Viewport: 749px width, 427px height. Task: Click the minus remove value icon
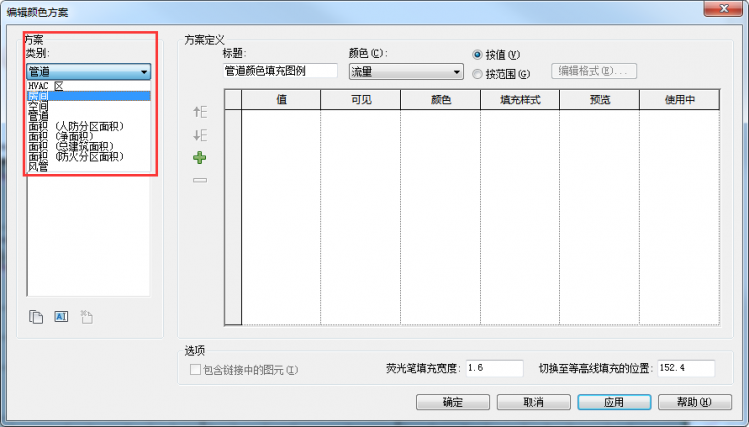pos(200,180)
